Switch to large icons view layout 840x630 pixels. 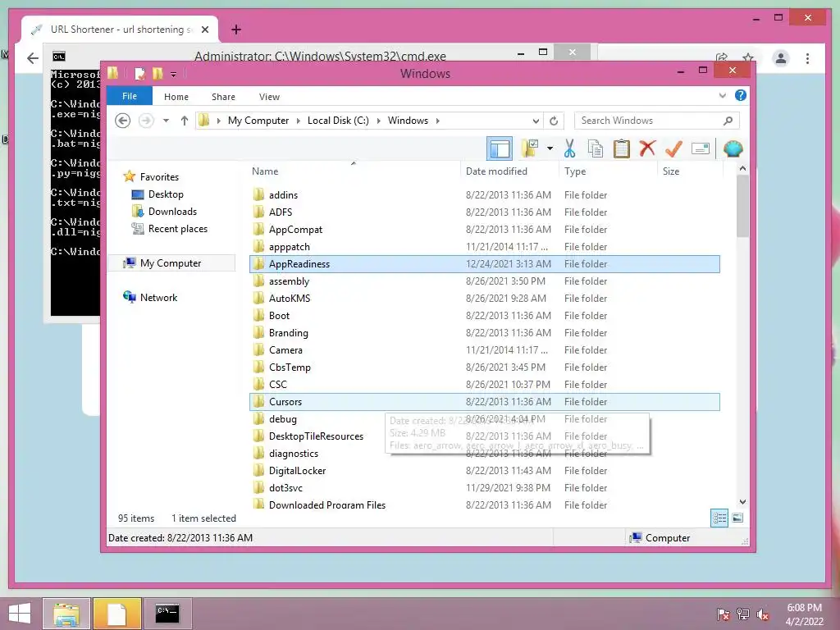737,518
